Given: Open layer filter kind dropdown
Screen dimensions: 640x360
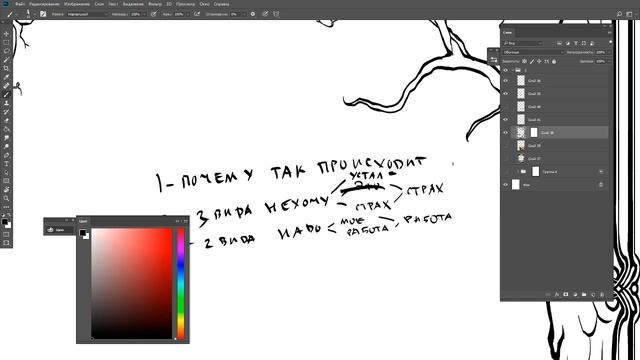Looking at the screenshot, I should 523,43.
